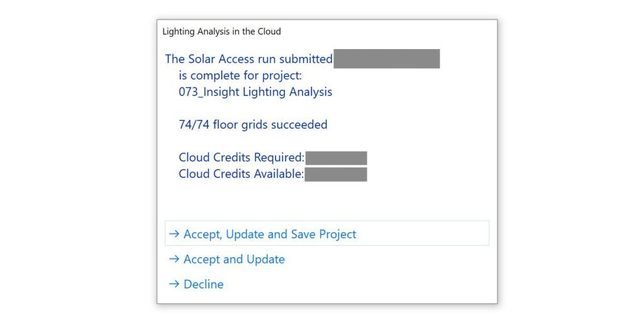This screenshot has width=644, height=322.
Task: Click the word Project in the first option
Action: click(338, 234)
